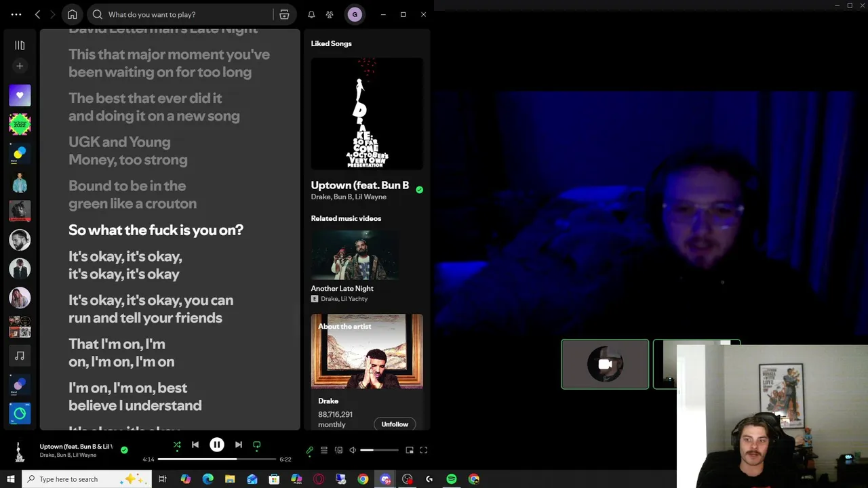Open 'Uptown (feat. Bun B' title in side panel
The height and width of the screenshot is (488, 868).
tap(360, 185)
